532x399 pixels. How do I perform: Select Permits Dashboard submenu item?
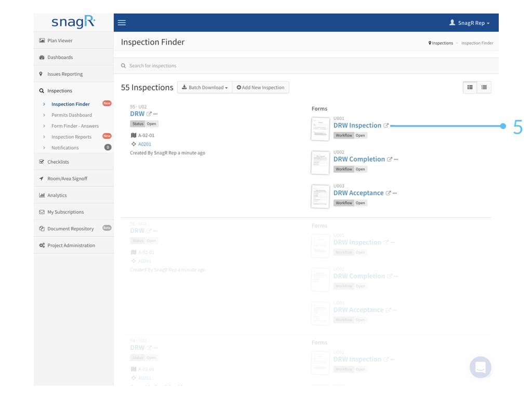[72, 115]
